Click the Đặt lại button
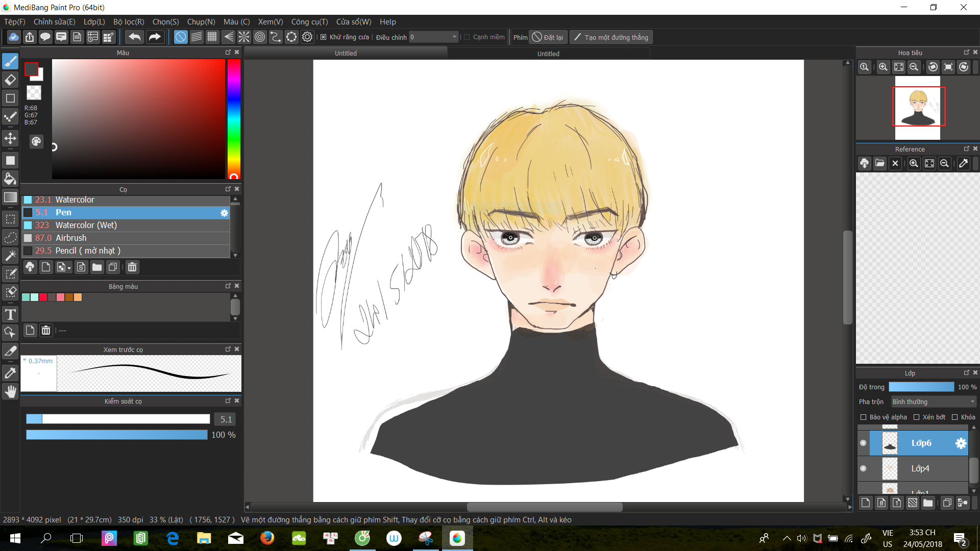980x551 pixels. pos(548,37)
